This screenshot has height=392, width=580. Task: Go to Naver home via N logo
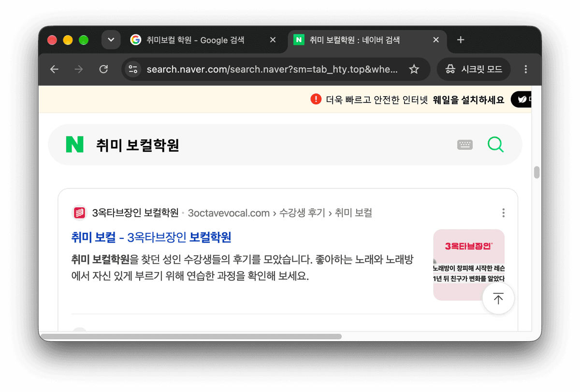[x=74, y=145]
